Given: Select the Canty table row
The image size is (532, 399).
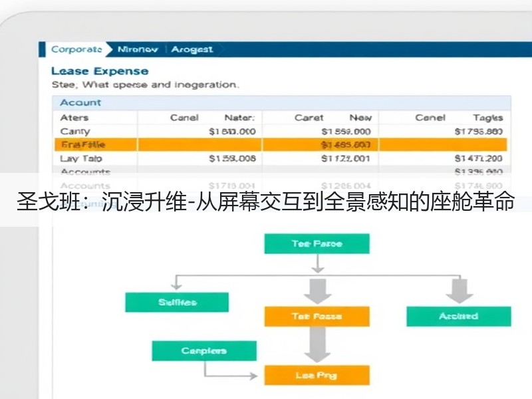Looking at the screenshot, I should click(281, 131).
